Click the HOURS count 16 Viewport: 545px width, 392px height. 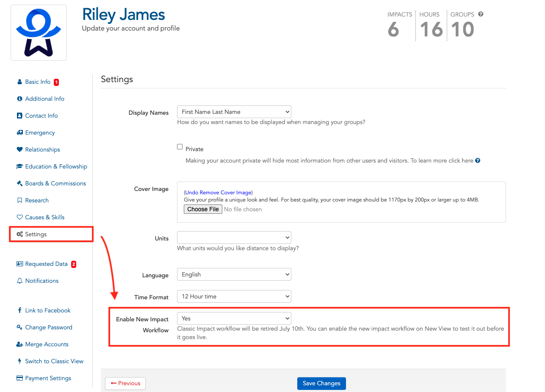431,30
